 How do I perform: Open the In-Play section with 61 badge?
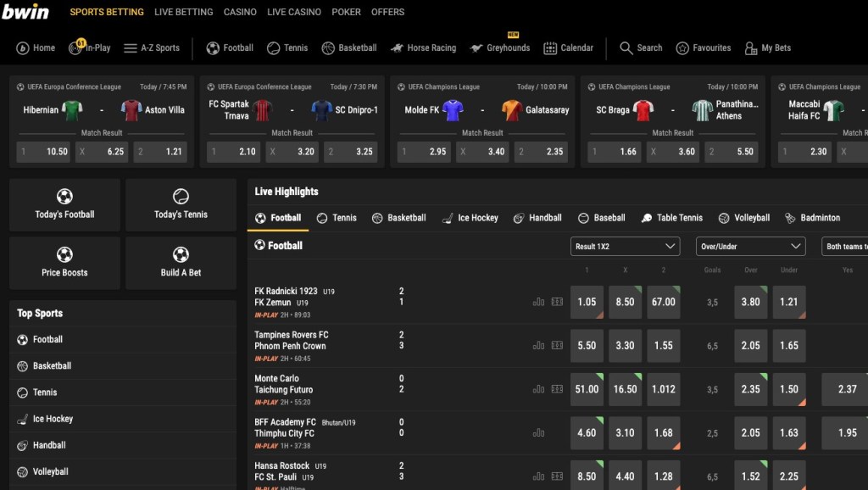coord(89,47)
